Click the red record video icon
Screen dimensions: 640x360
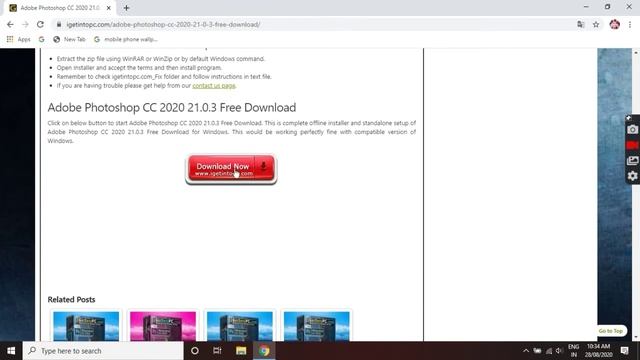click(x=632, y=145)
